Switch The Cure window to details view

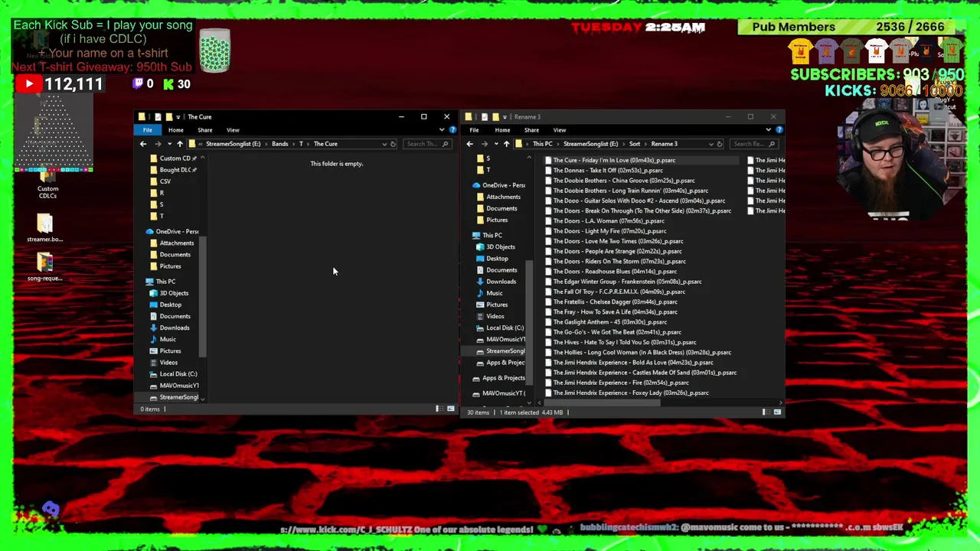click(439, 409)
